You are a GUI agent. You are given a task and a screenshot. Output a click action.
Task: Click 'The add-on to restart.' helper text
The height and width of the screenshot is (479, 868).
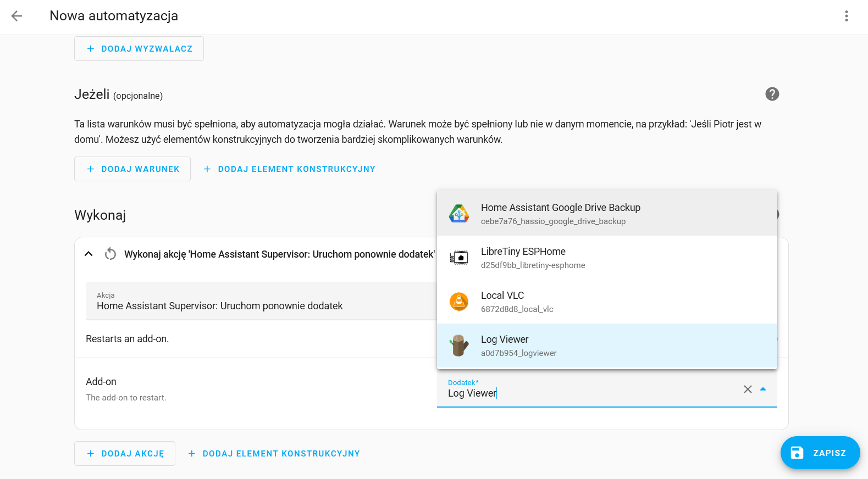(126, 398)
